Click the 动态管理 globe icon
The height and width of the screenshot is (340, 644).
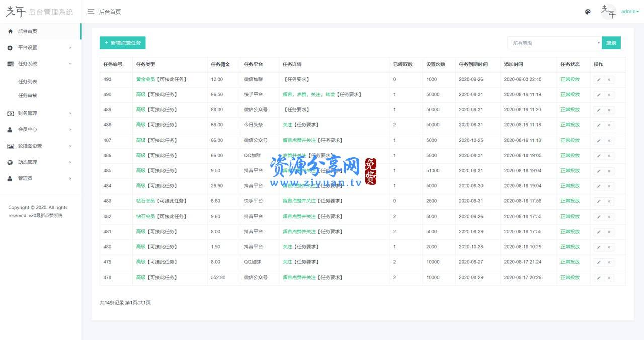(10, 162)
